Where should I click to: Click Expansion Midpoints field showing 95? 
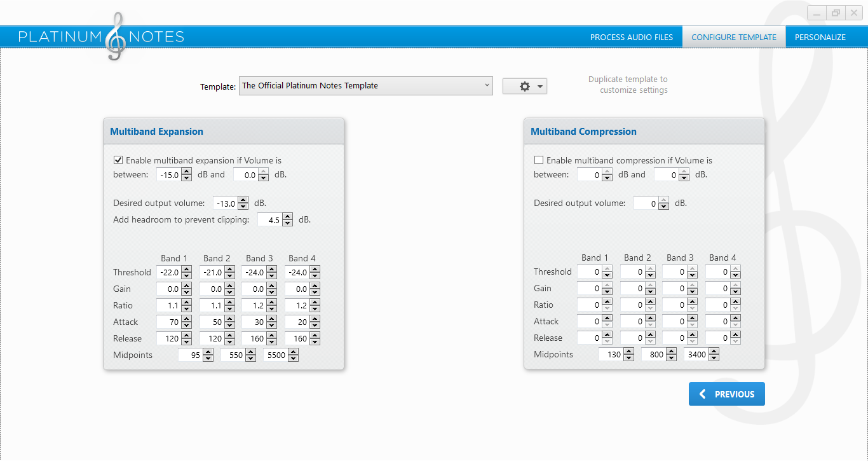click(190, 355)
